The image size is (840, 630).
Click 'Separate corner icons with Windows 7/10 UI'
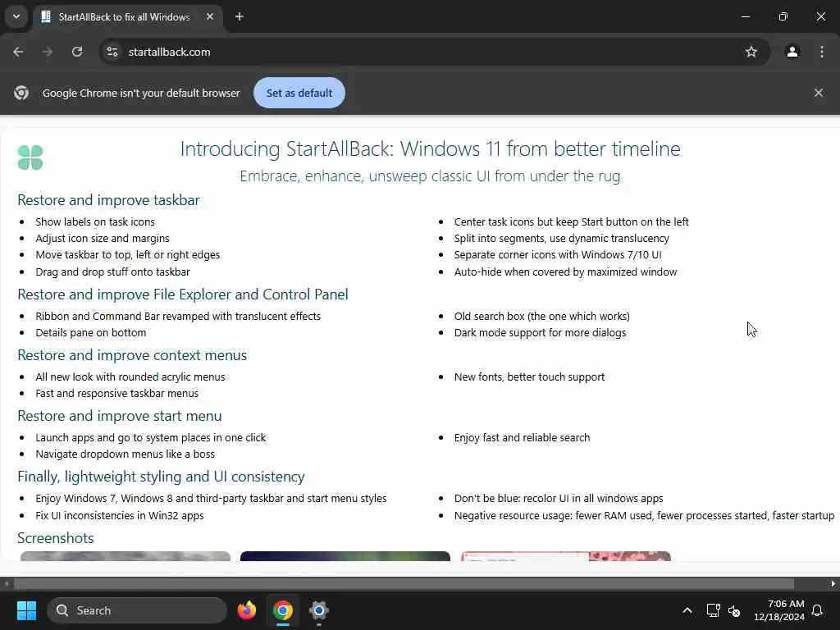(558, 255)
